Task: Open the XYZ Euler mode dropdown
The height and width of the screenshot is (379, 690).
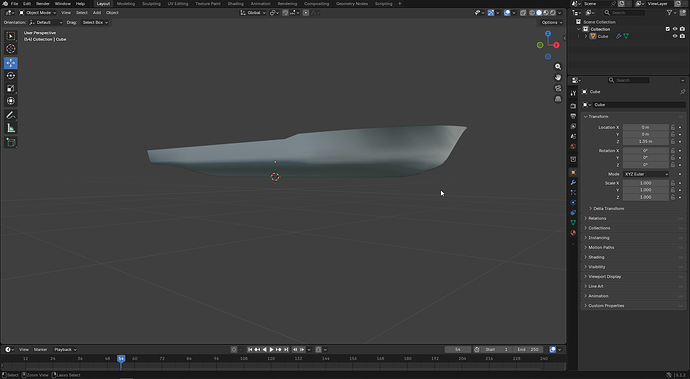Action: [x=646, y=174]
